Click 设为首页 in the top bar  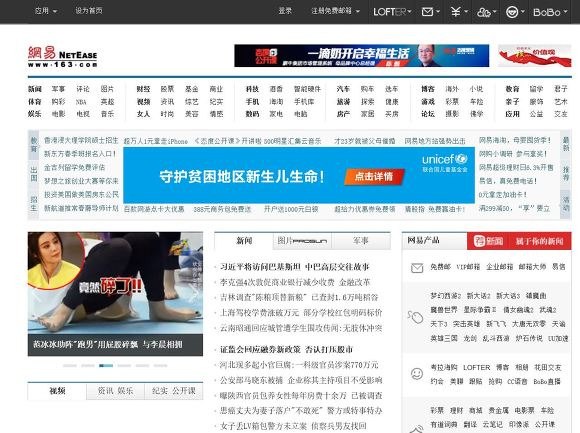pyautogui.click(x=89, y=11)
